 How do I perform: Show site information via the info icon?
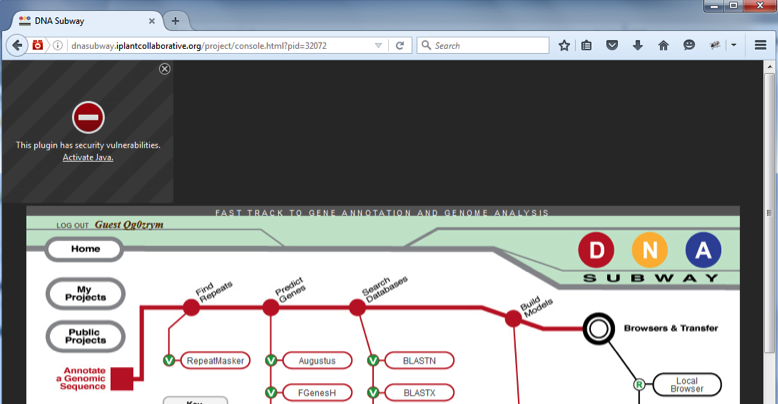tap(58, 46)
